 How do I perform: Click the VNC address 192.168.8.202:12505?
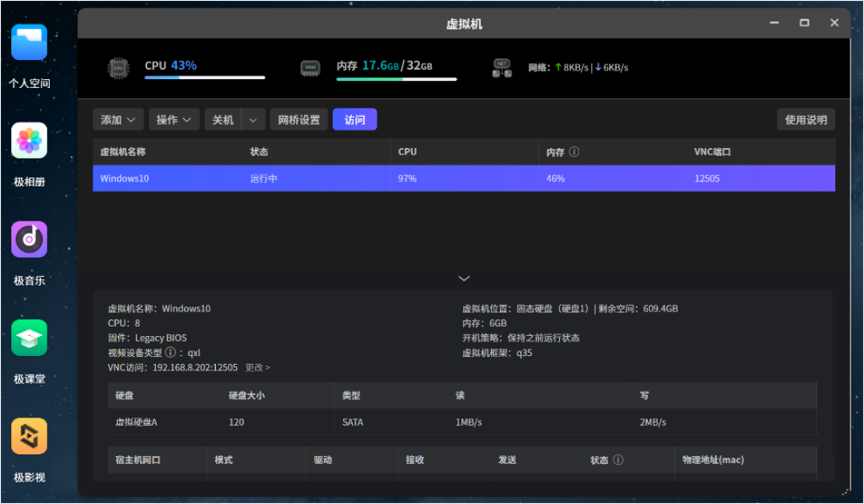[x=195, y=367]
